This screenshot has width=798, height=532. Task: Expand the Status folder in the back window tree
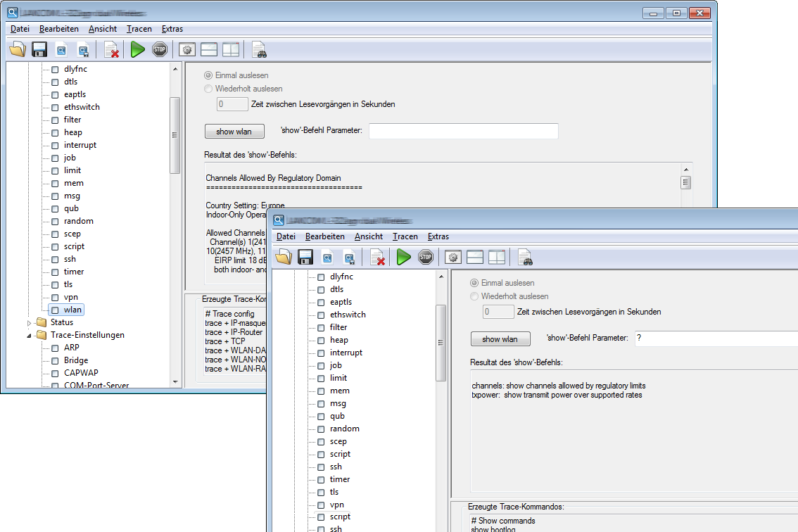(x=30, y=322)
